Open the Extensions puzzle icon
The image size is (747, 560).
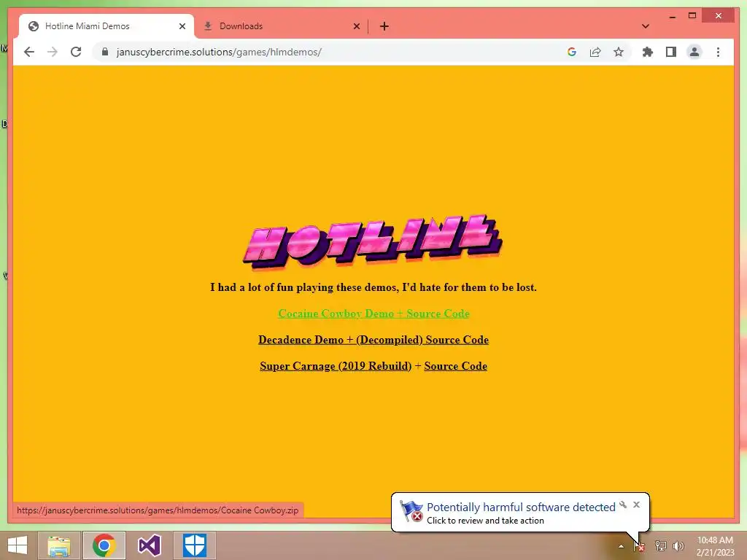(648, 52)
